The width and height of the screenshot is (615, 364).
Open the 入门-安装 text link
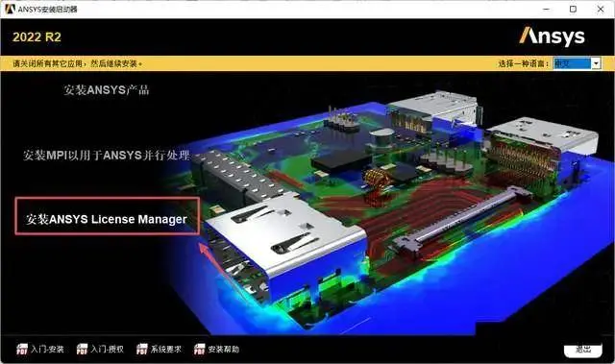tap(47, 349)
